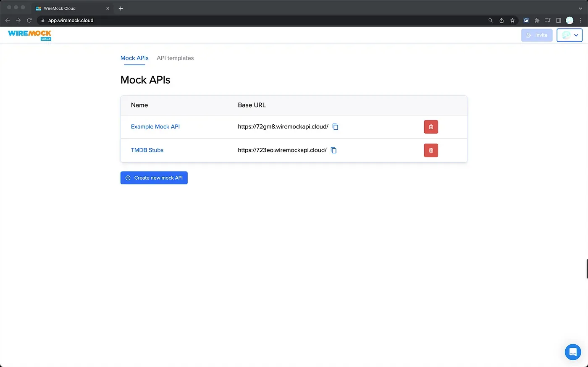The image size is (588, 367).
Task: Click Create new mock API button
Action: point(154,178)
